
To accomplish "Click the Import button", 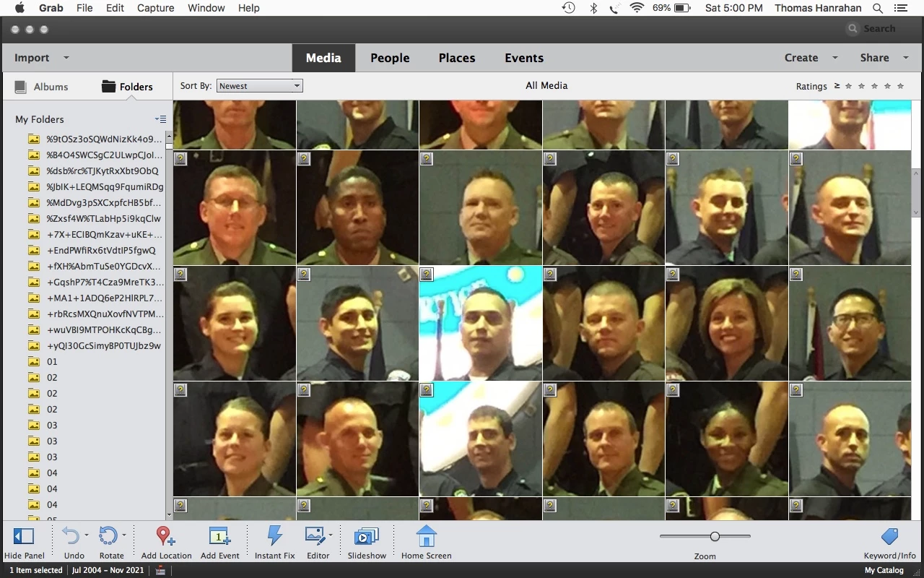I will pos(32,58).
